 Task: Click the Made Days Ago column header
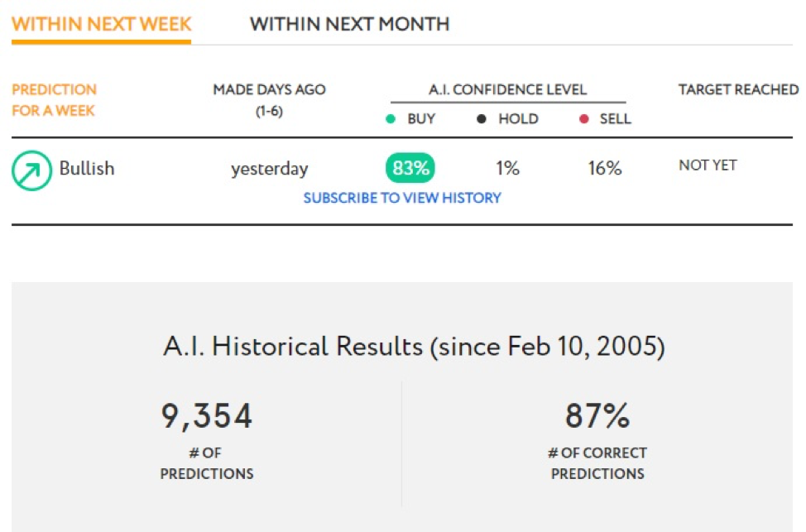point(269,100)
